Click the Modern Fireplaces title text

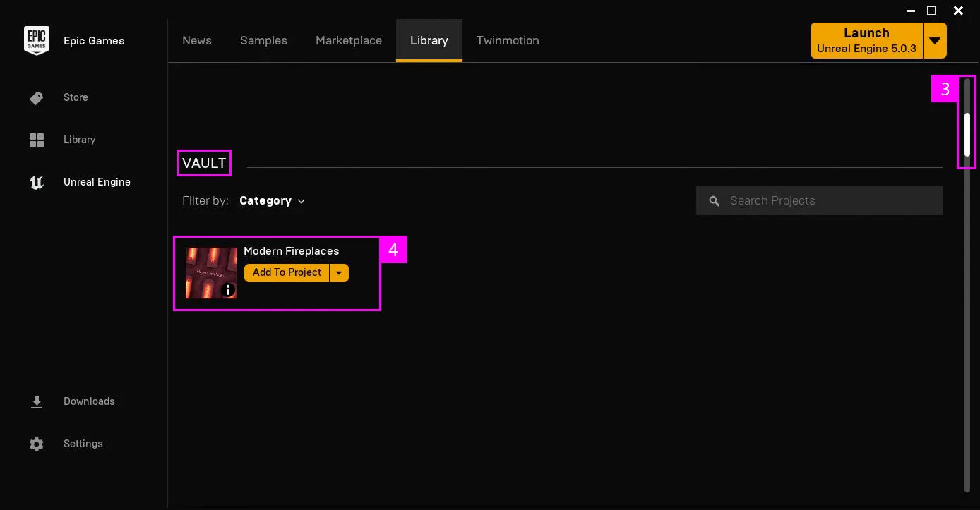(292, 251)
